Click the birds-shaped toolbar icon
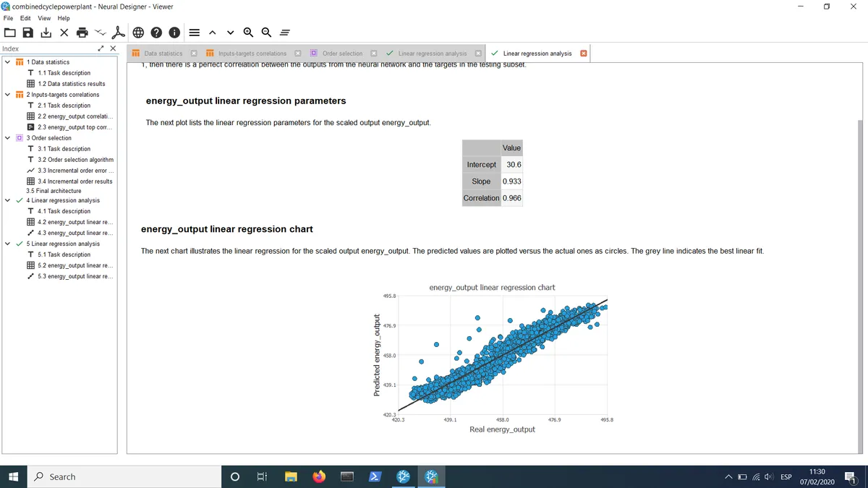 [x=101, y=32]
